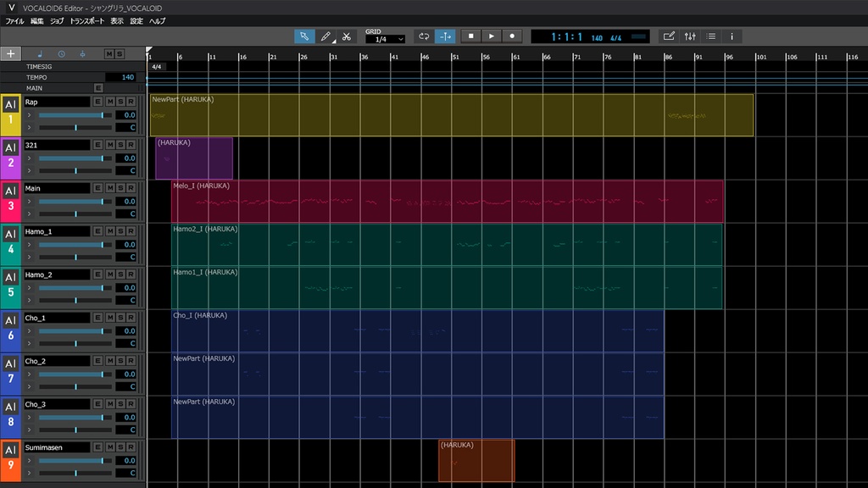
Task: Click the metronome icon above the track list
Action: point(83,53)
